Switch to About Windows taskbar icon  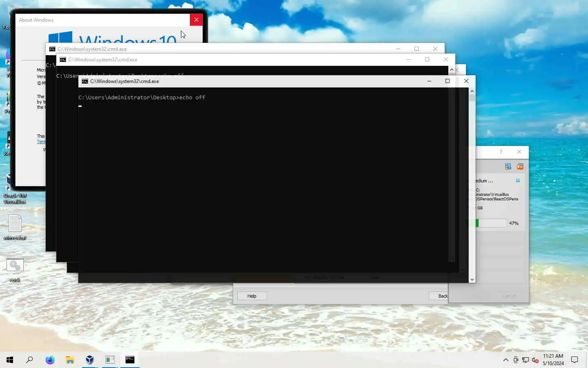click(110, 360)
